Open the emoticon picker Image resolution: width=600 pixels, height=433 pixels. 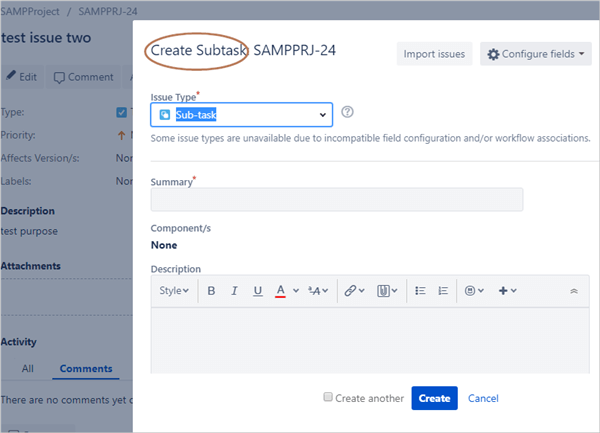coord(474,291)
